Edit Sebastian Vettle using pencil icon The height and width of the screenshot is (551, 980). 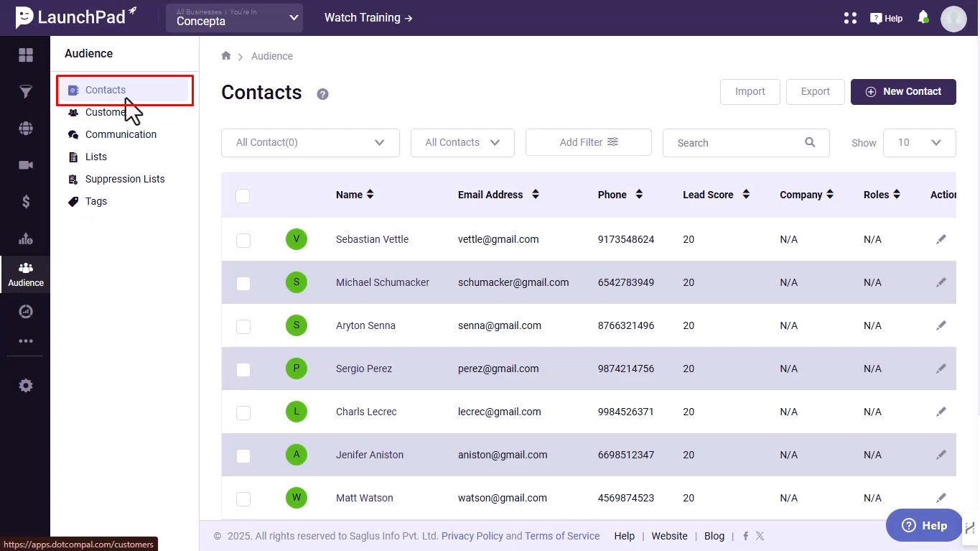pos(941,239)
